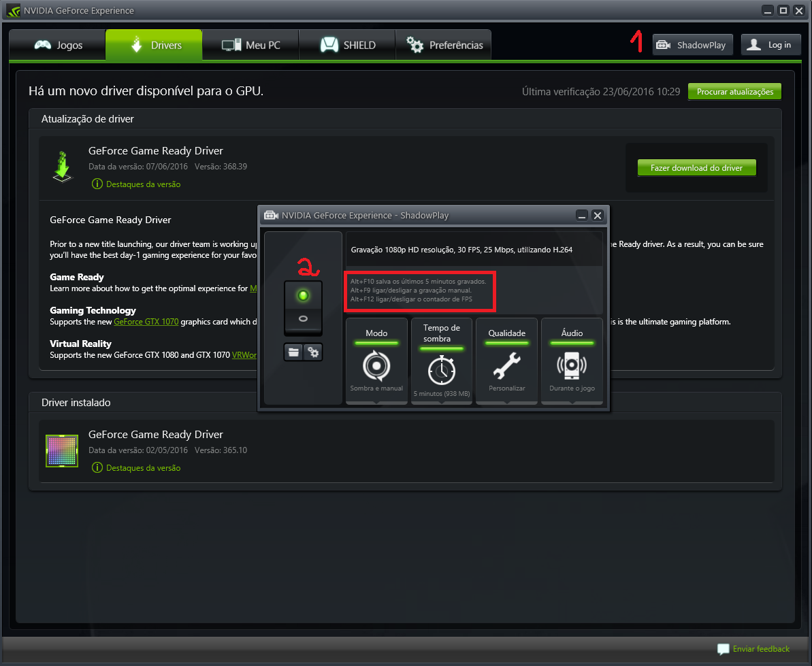Close the ShadowPlay dialog window
The height and width of the screenshot is (666, 812).
pos(597,216)
